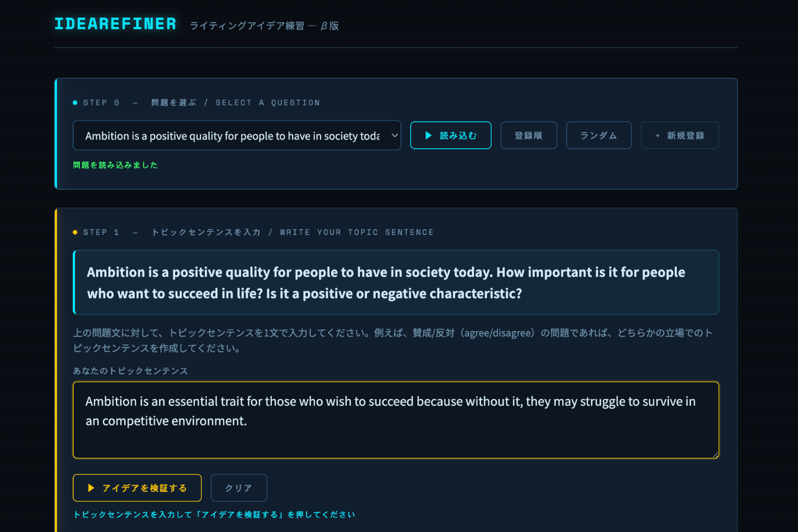The image size is (798, 532).
Task: Click the play icon on 読み込む button
Action: pos(427,135)
